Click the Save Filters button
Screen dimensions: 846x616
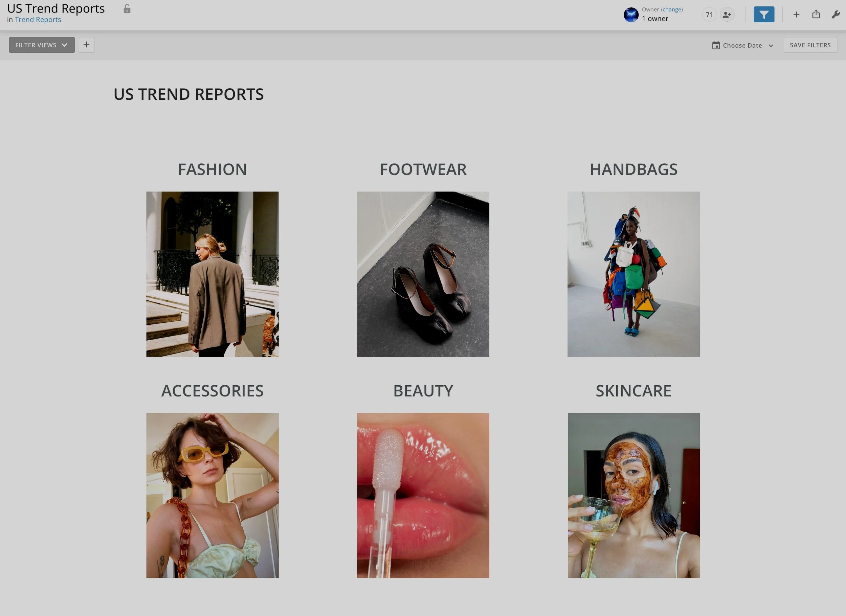click(810, 45)
